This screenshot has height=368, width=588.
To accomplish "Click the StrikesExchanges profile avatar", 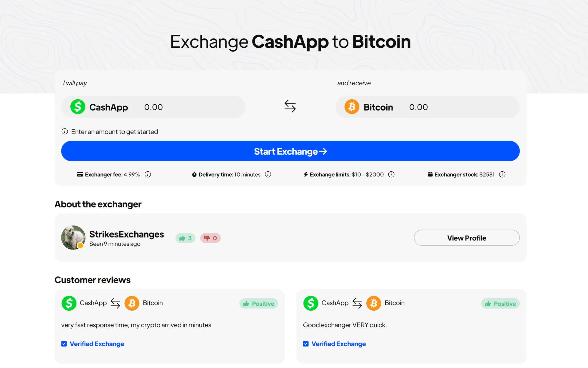I will (73, 237).
